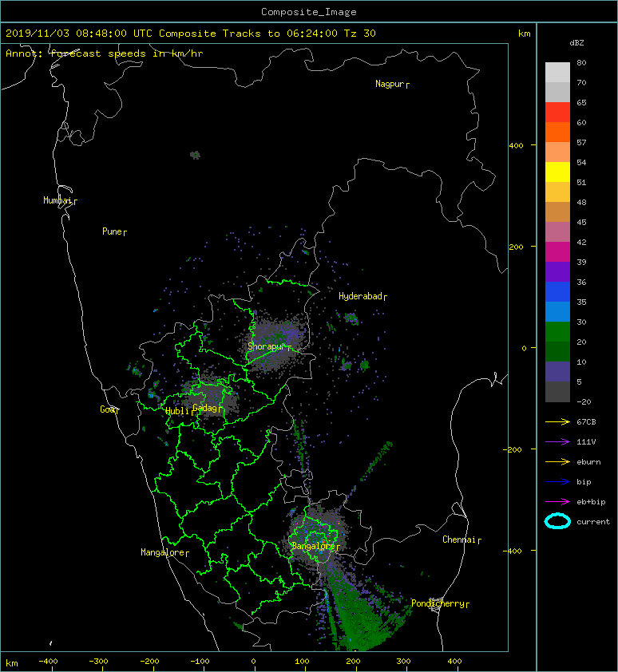Click the Chennai city label
This screenshot has width=618, height=672.
click(462, 540)
